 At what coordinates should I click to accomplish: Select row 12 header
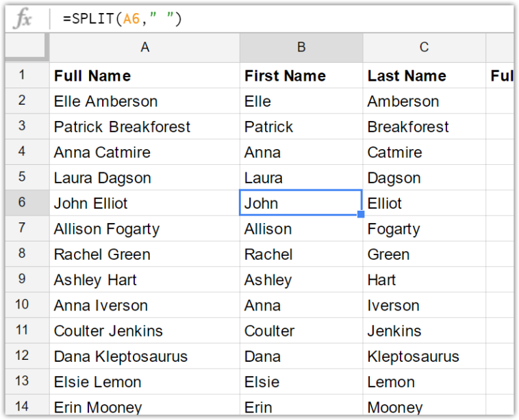click(x=23, y=356)
